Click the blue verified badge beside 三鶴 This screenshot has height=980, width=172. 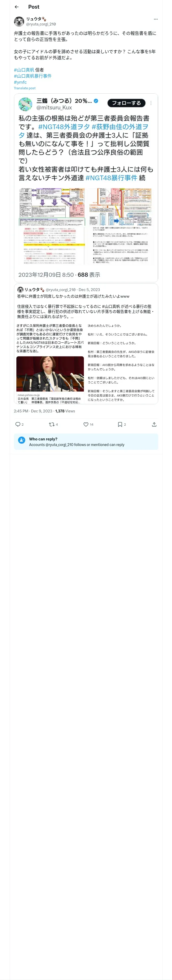96,101
